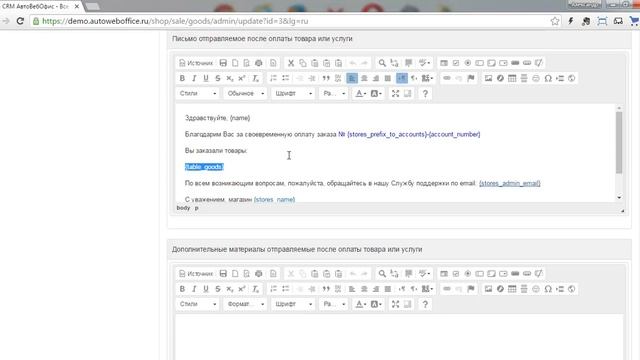
Task: Insert Anchor flag in the letter editor
Action: pyautogui.click(x=471, y=78)
